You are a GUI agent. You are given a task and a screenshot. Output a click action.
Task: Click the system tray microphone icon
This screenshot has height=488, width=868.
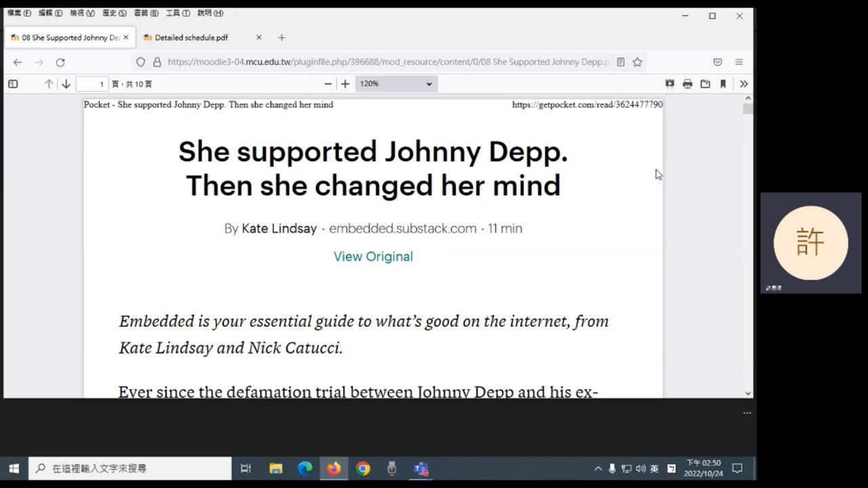tap(612, 468)
